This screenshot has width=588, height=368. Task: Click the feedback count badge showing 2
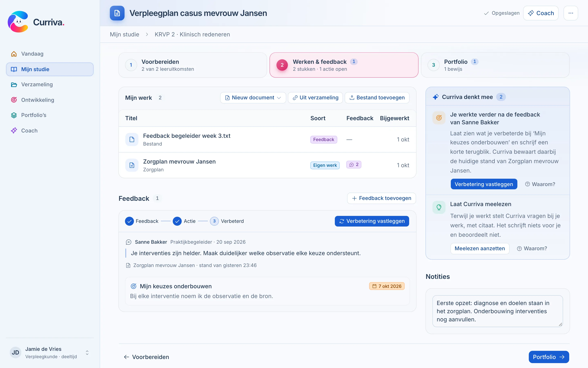point(354,165)
